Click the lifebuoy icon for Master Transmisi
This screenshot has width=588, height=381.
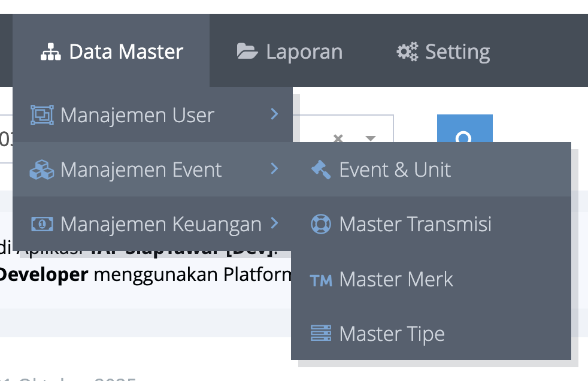click(x=321, y=224)
